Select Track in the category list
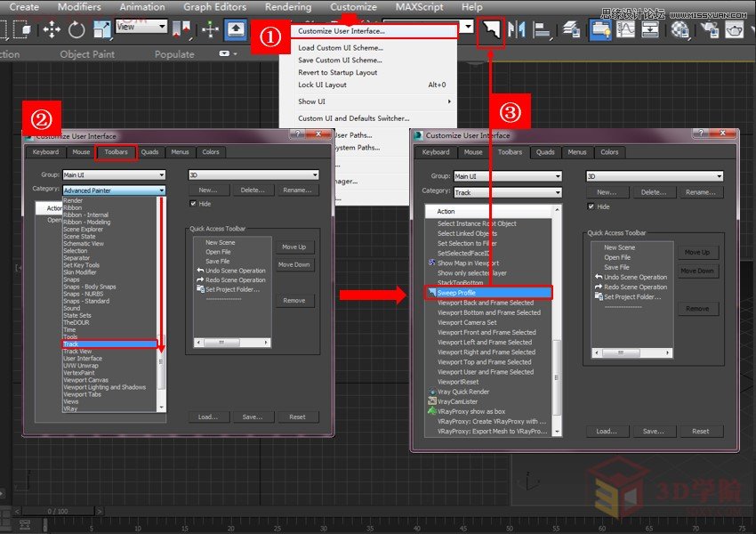Image resolution: width=756 pixels, height=534 pixels. point(110,344)
